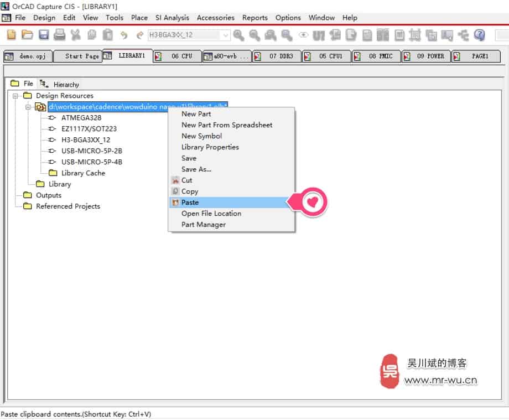Switch to the PAGE1 tab
Image resolution: width=509 pixels, height=420 pixels.
[476, 56]
